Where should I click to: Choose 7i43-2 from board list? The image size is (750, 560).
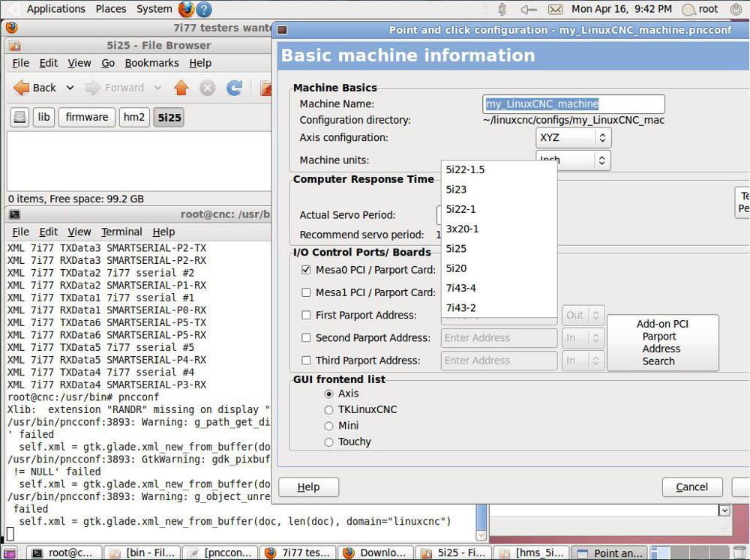pos(499,308)
